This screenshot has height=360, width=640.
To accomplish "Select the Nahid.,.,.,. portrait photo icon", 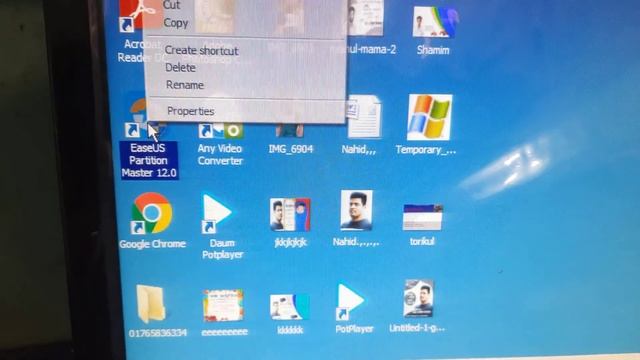I will [356, 210].
